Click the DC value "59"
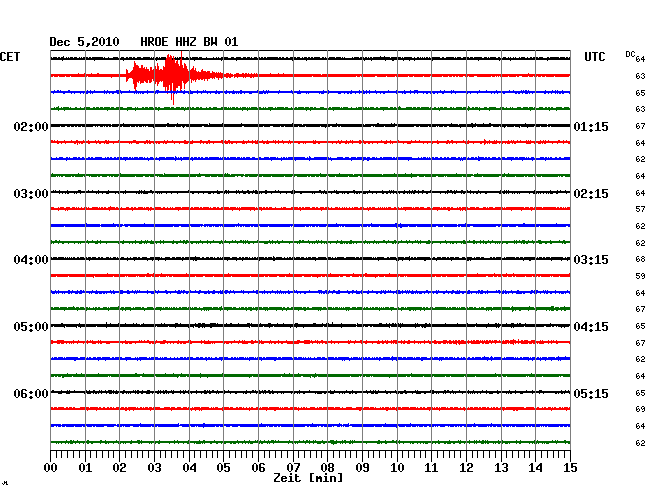 click(640, 276)
